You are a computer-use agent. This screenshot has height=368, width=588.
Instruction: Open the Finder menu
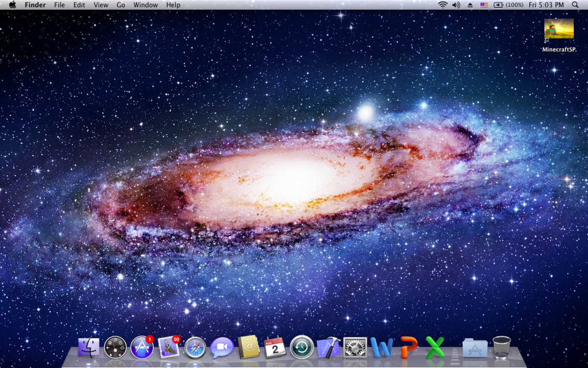click(35, 5)
